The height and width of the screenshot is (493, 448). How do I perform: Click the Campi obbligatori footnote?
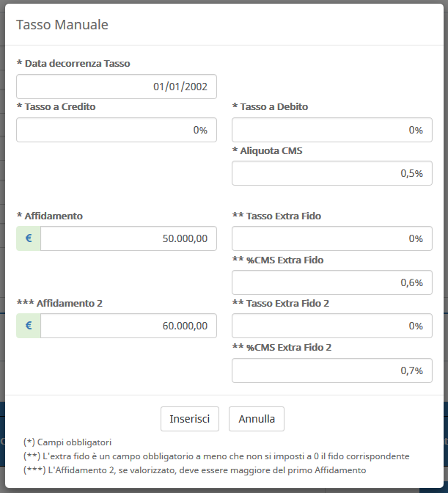click(x=67, y=442)
